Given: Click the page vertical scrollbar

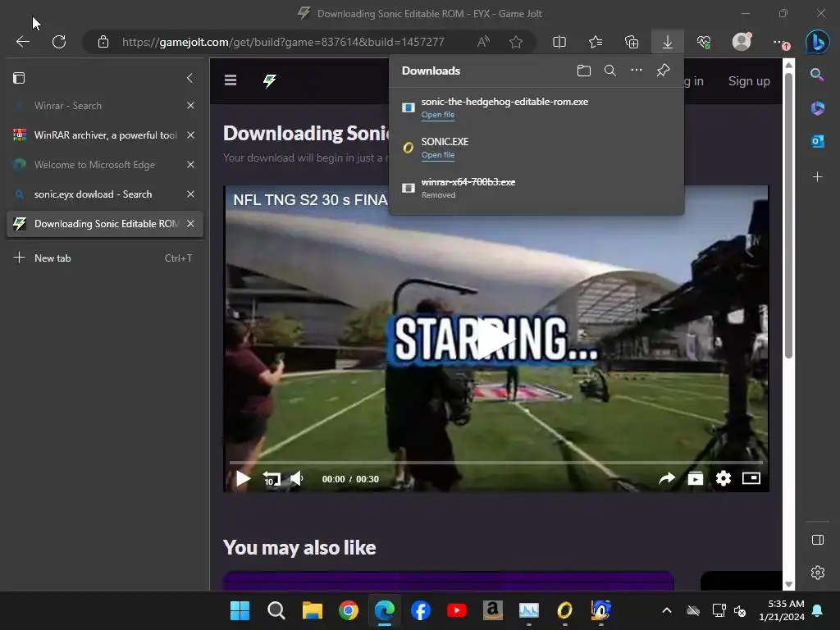Looking at the screenshot, I should [788, 214].
